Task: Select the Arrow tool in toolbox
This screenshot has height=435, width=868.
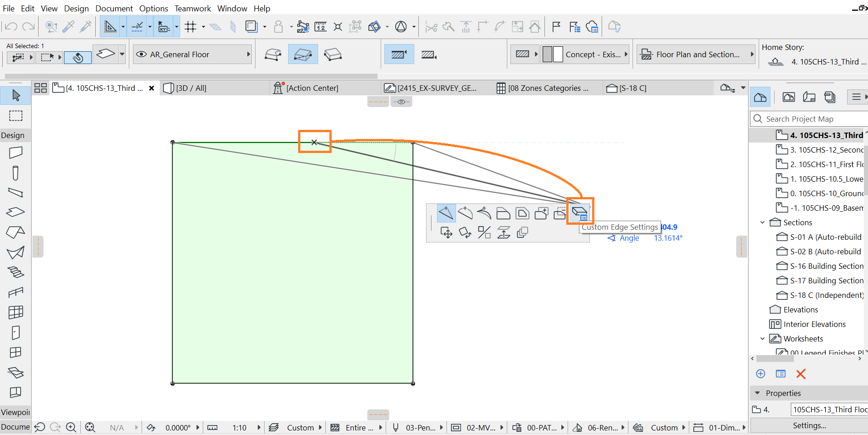Action: [16, 95]
